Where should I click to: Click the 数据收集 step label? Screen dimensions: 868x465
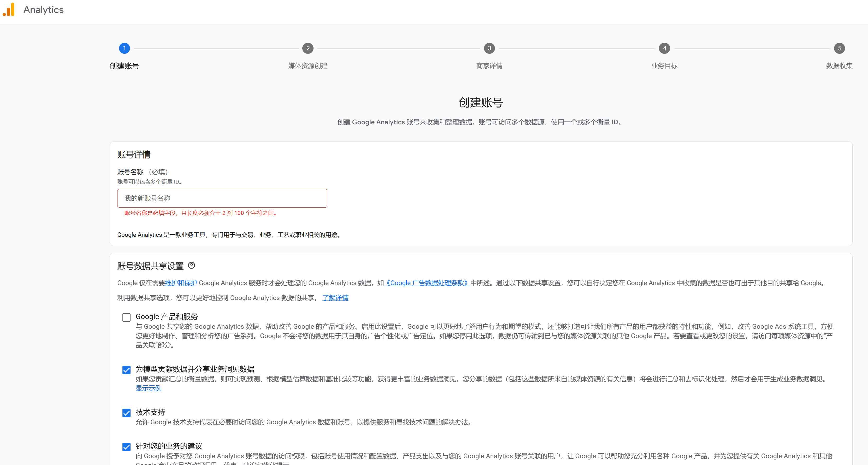click(839, 66)
